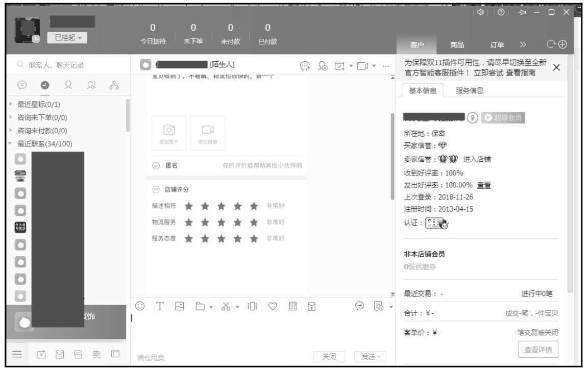
Task: Set 描述相符 rating to five stars
Action: 254,206
